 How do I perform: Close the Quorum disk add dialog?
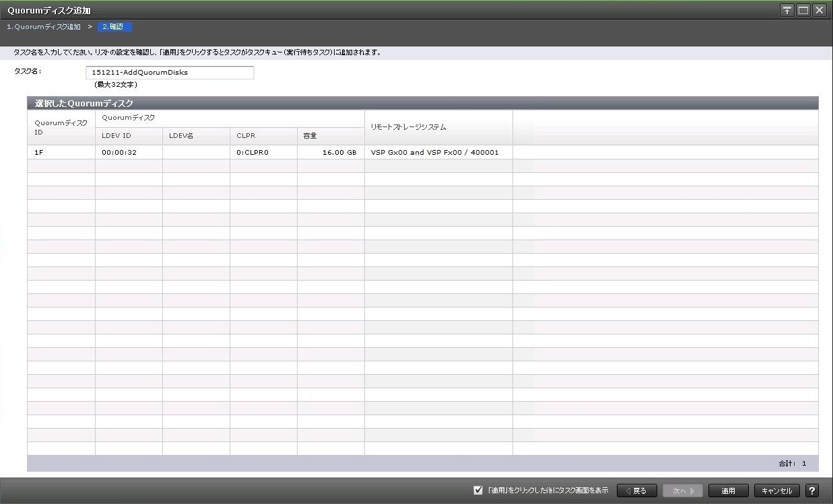coord(819,10)
